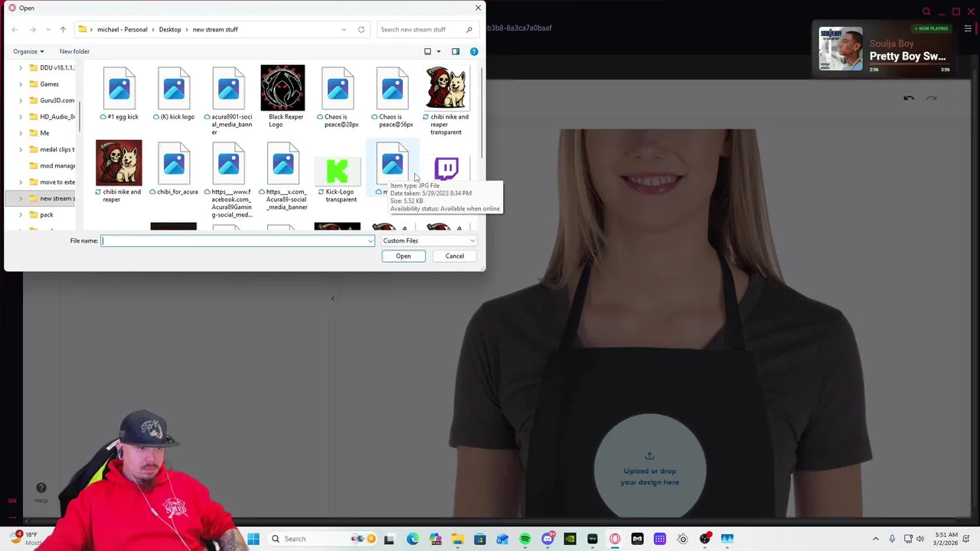
Task: Open File Explorer from the taskbar
Action: tap(458, 539)
